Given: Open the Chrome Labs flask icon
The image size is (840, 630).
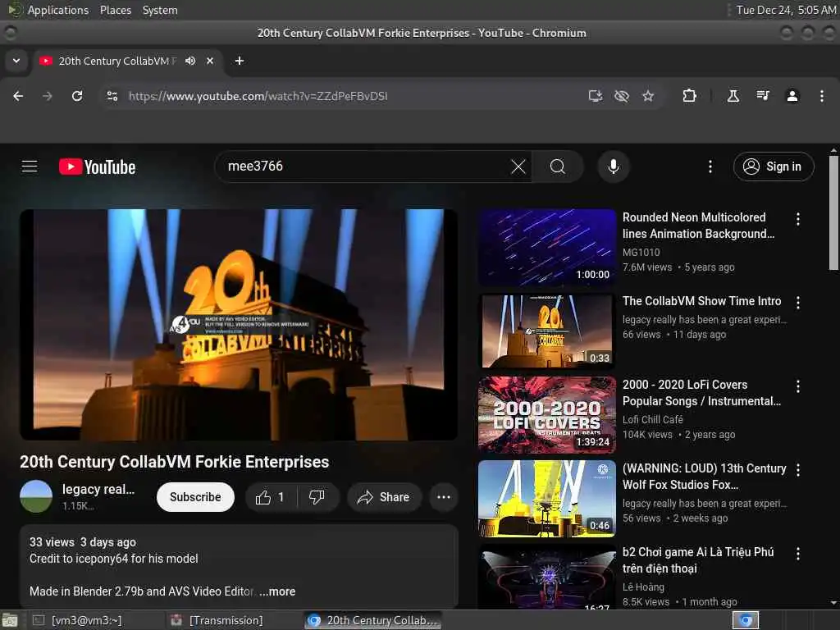Looking at the screenshot, I should (x=733, y=96).
